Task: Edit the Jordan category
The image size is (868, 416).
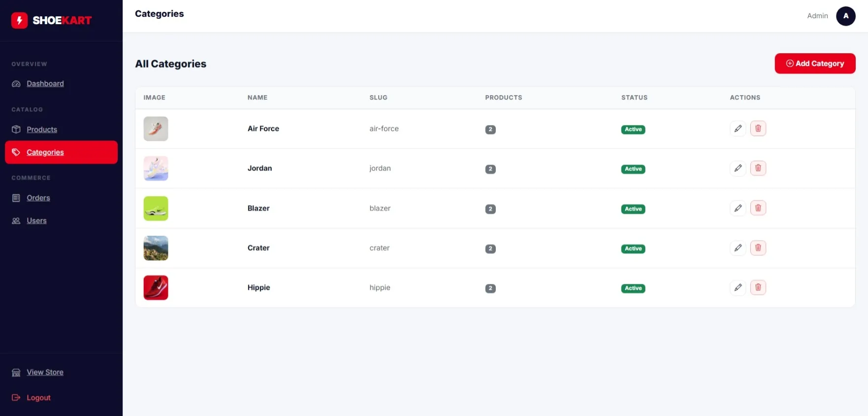Action: pyautogui.click(x=738, y=168)
